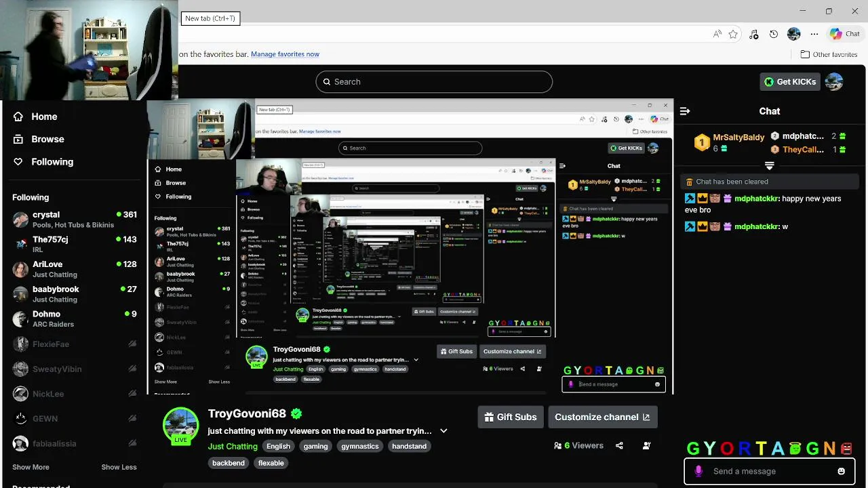868x488 pixels.
Task: Open offline SweatyVibin channel
Action: [x=75, y=369]
